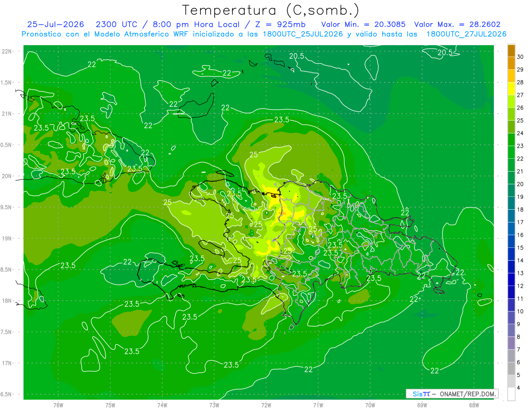Click the '73W' longitude axis label
The height and width of the screenshot is (411, 532).
[x=214, y=405]
